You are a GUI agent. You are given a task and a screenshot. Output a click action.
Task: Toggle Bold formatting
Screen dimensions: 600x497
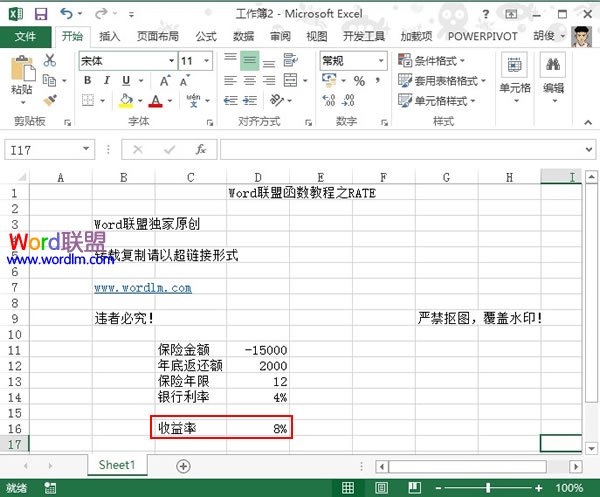pyautogui.click(x=88, y=80)
